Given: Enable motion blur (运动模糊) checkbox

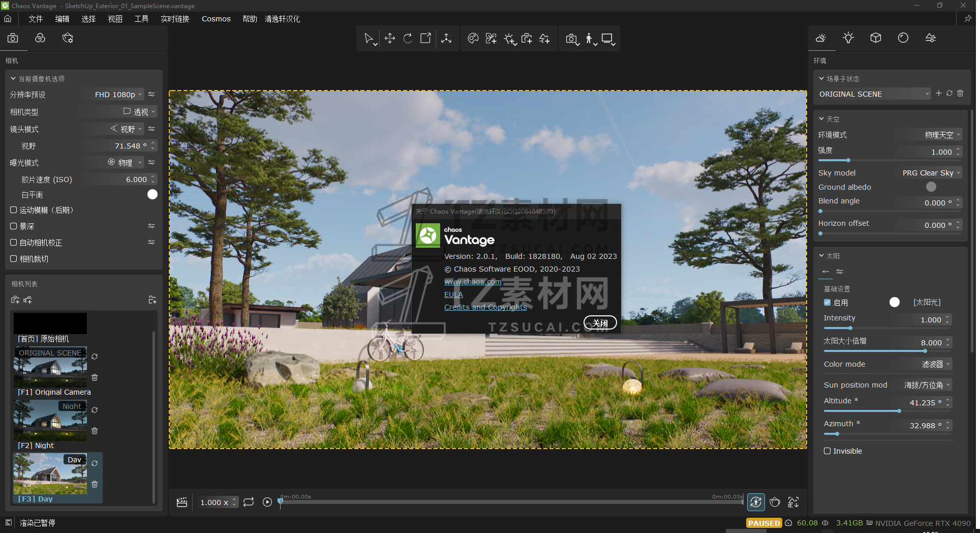Looking at the screenshot, I should coord(14,210).
